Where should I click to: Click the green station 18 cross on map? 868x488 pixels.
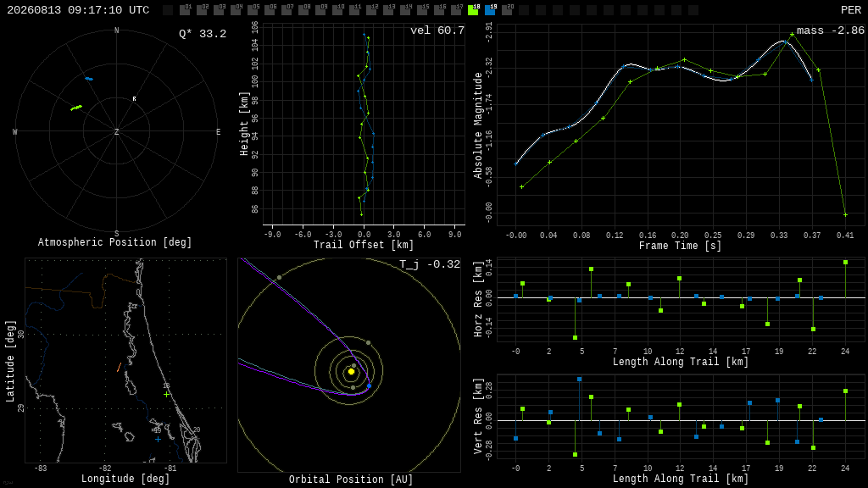pyautogui.click(x=167, y=394)
